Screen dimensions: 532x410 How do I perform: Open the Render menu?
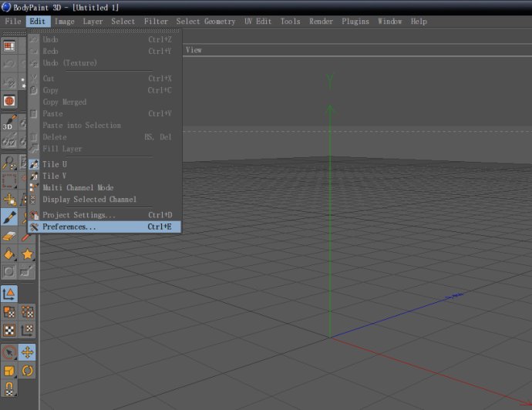pyautogui.click(x=321, y=22)
